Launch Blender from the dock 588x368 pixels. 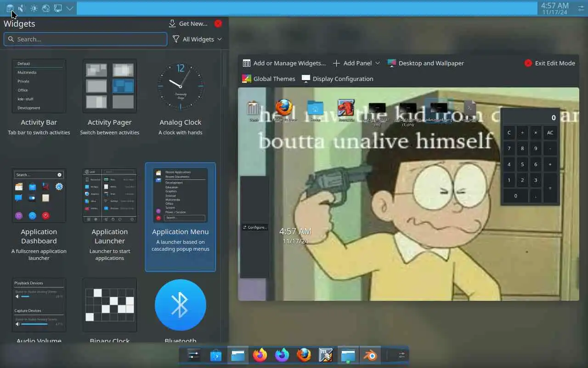pyautogui.click(x=370, y=355)
